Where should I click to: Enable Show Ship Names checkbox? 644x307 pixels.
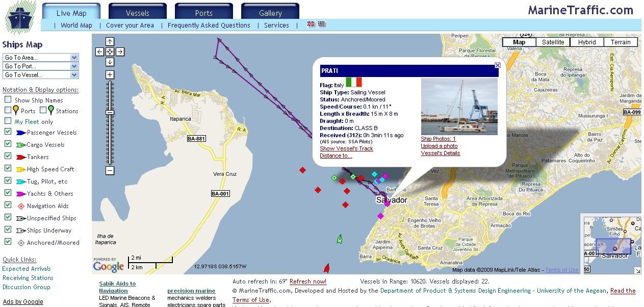point(8,100)
